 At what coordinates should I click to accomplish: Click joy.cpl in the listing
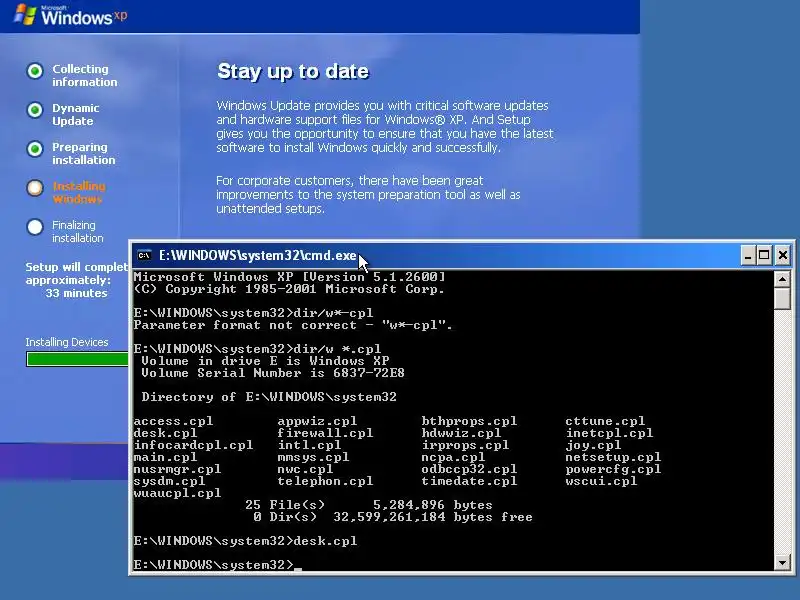593,445
